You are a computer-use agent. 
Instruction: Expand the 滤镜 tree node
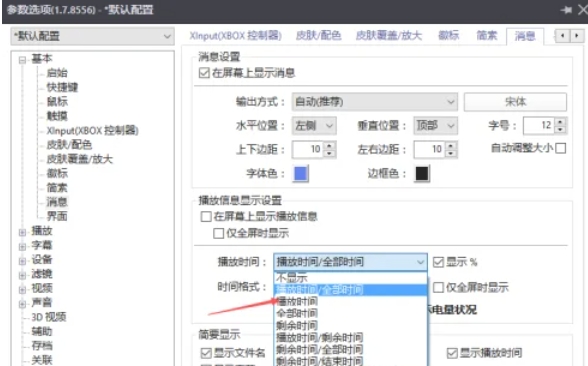point(22,275)
